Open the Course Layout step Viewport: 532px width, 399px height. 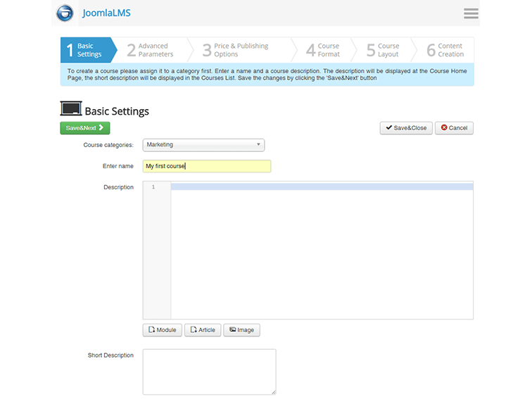point(383,50)
